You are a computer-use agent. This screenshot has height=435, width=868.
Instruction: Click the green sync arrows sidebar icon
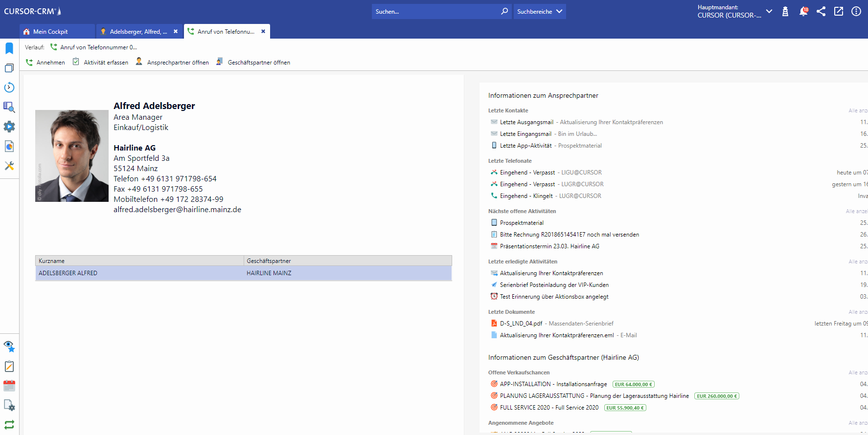click(9, 424)
